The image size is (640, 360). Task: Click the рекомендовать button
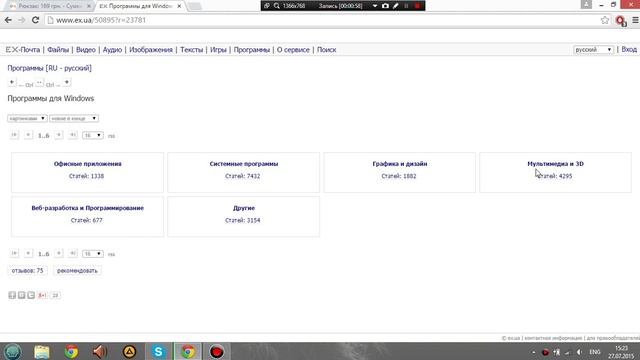pyautogui.click(x=77, y=271)
